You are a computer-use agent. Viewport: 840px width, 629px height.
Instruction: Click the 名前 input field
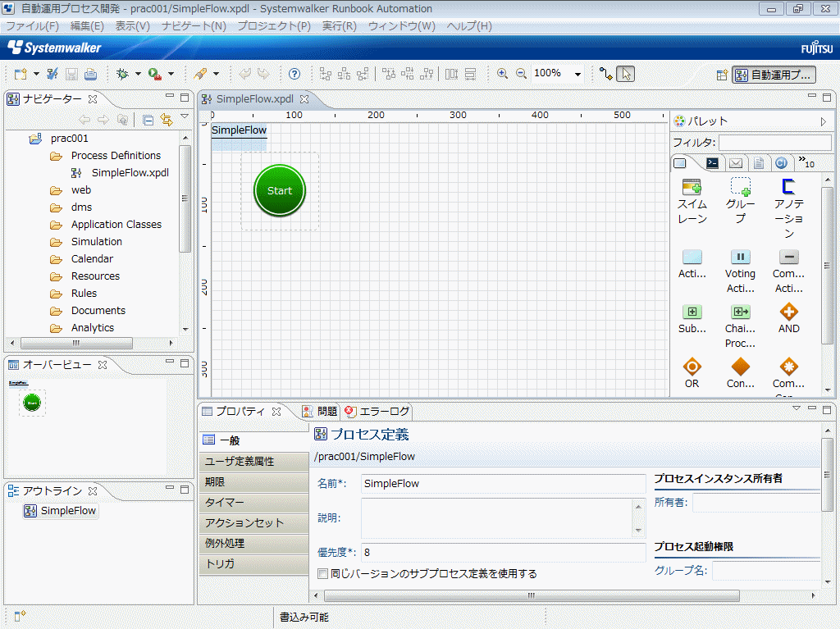(503, 484)
